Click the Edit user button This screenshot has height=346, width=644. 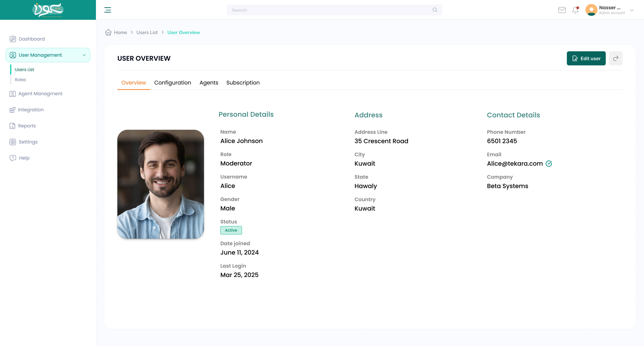586,58
